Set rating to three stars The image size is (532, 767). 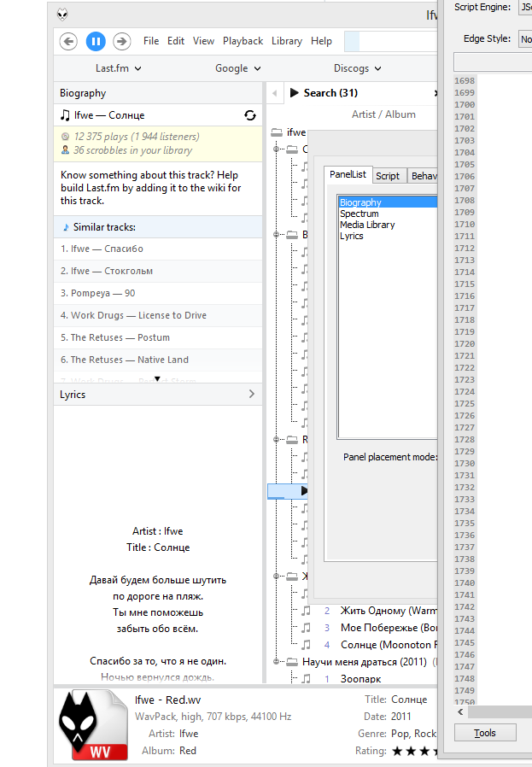424,751
